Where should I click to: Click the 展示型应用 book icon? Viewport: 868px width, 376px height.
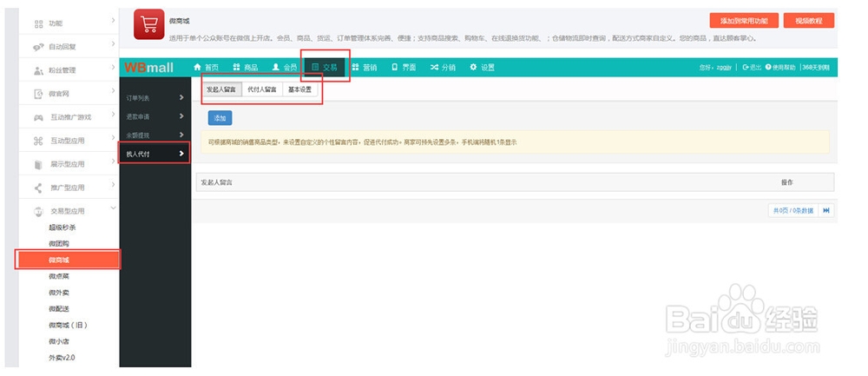click(38, 164)
